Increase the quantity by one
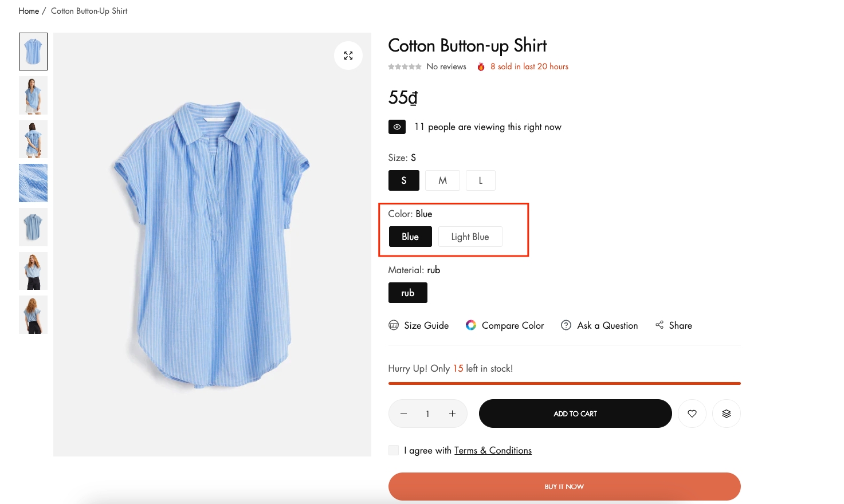 pyautogui.click(x=452, y=414)
